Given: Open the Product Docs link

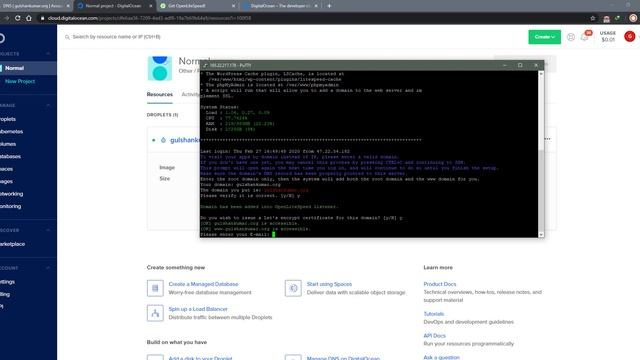Looking at the screenshot, I should [x=440, y=284].
